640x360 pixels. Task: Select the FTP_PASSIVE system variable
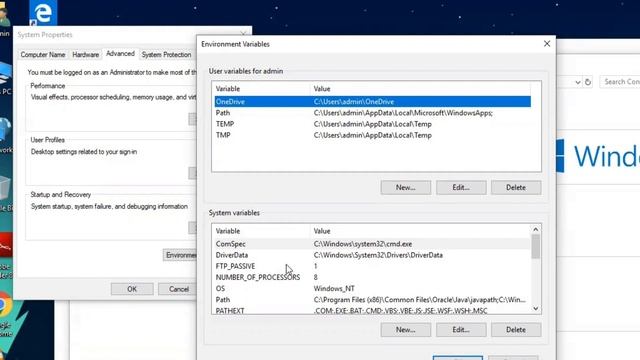coord(373,266)
